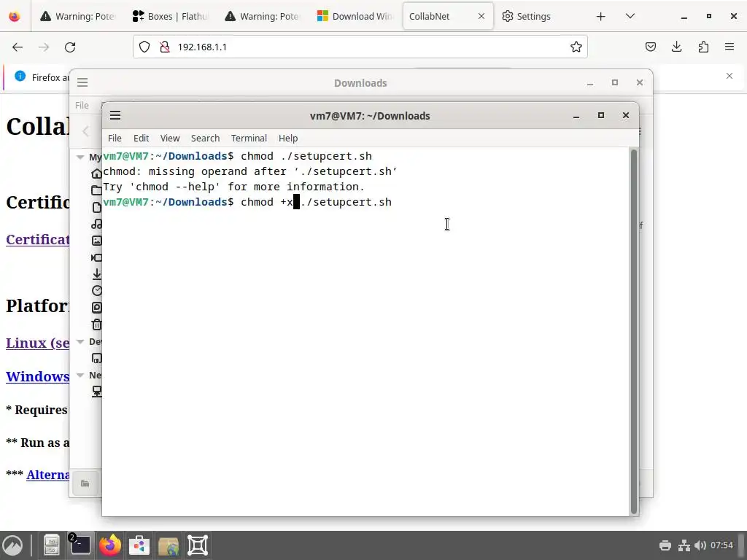747x560 pixels.
Task: Switch to the first Warning tab
Action: [x=77, y=16]
